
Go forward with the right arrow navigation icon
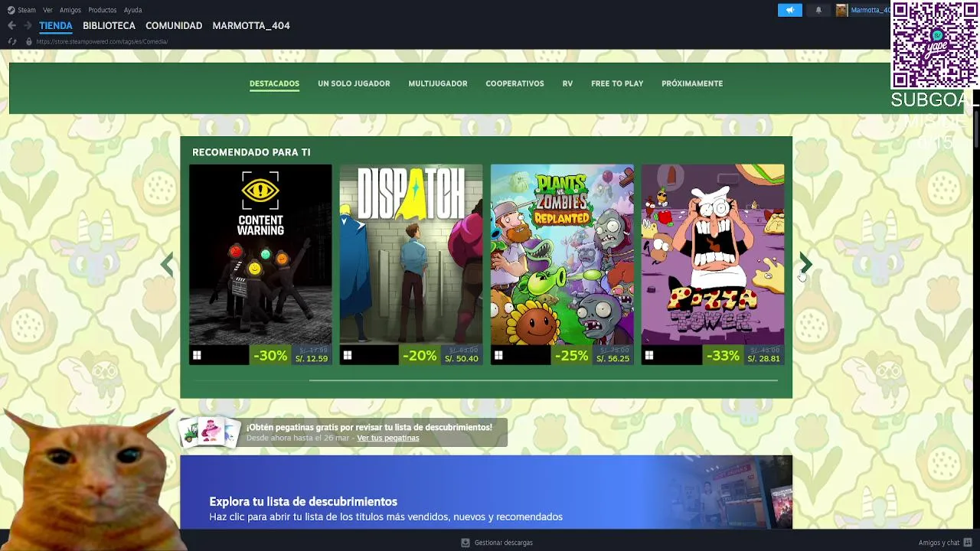(28, 25)
